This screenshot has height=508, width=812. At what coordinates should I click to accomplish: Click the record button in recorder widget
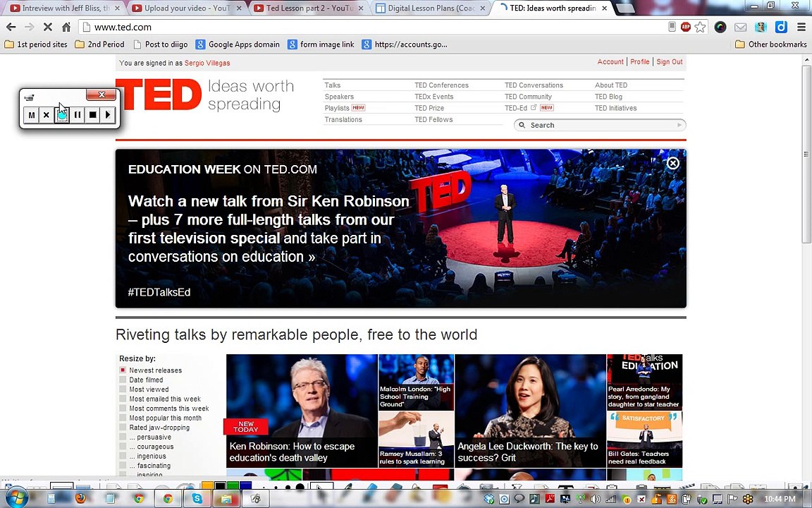62,114
